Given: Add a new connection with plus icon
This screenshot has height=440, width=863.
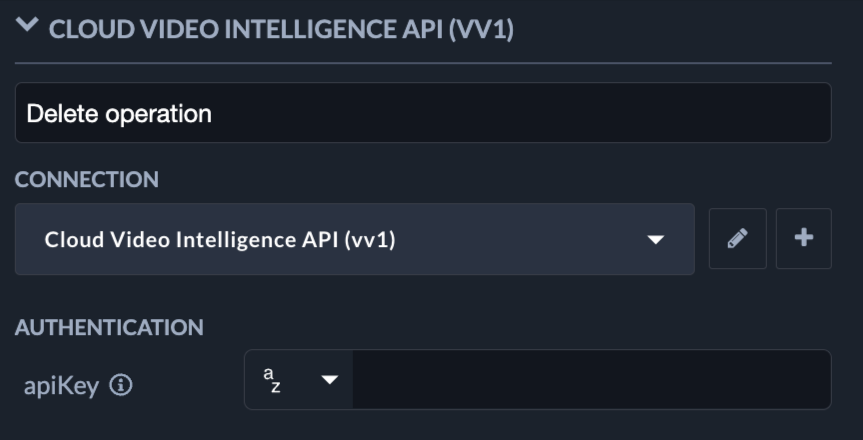Looking at the screenshot, I should click(804, 239).
